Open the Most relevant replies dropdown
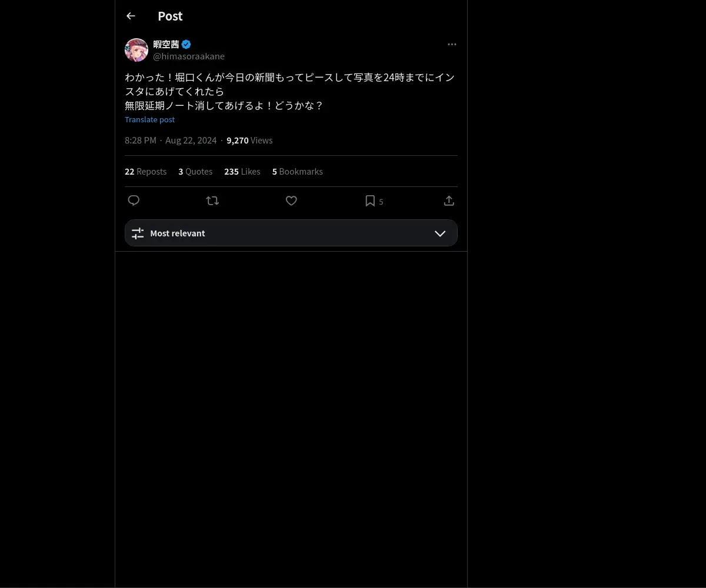 (291, 233)
